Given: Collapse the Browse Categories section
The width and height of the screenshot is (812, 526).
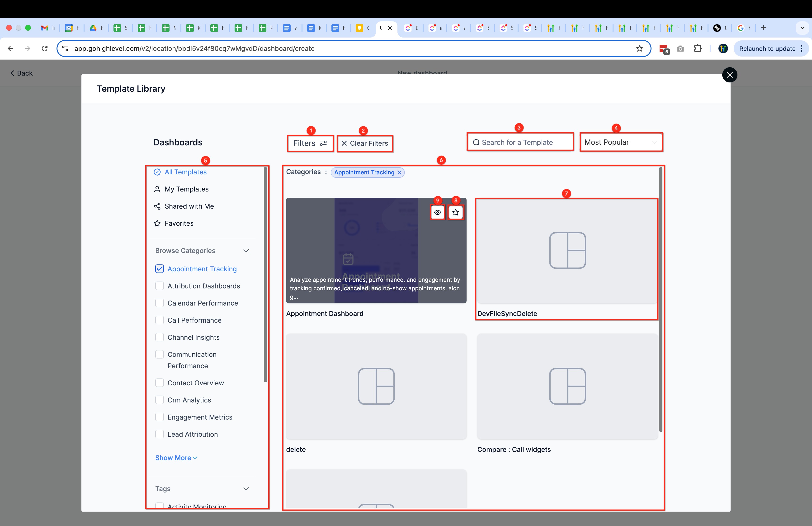Looking at the screenshot, I should click(246, 251).
